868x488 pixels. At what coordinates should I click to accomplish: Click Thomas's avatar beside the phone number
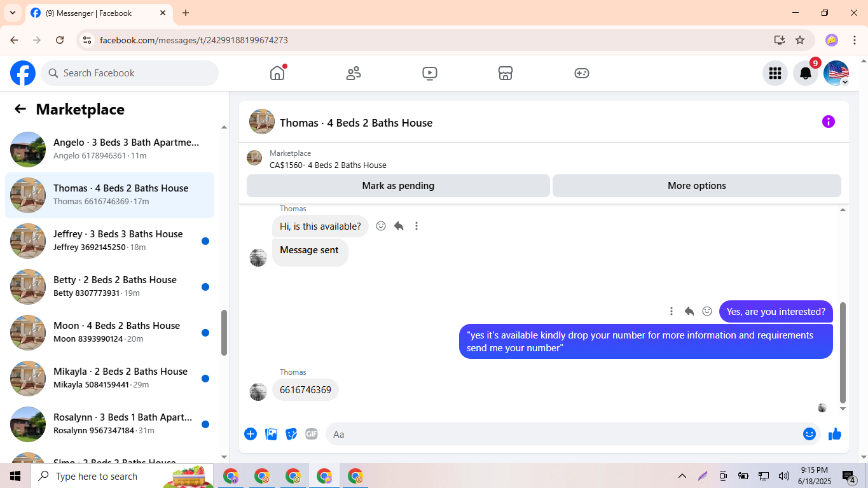(258, 392)
